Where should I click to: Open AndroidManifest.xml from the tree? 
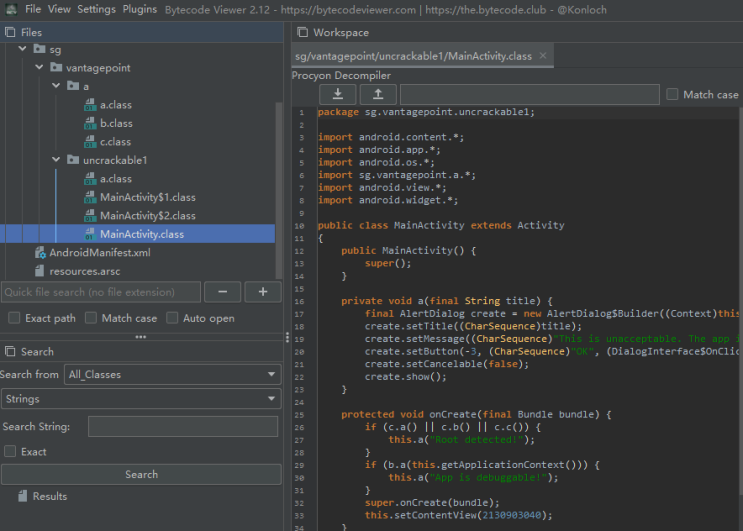pos(100,252)
